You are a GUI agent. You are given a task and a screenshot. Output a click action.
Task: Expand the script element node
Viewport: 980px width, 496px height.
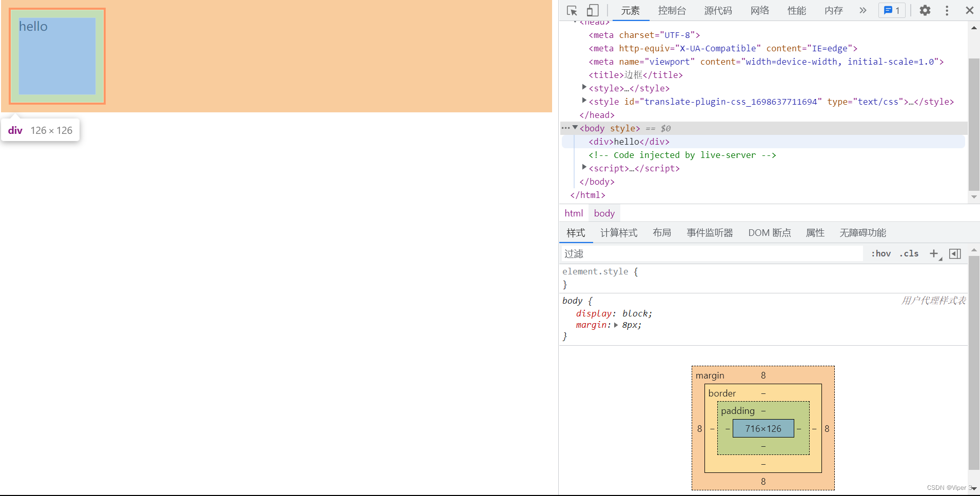[584, 168]
